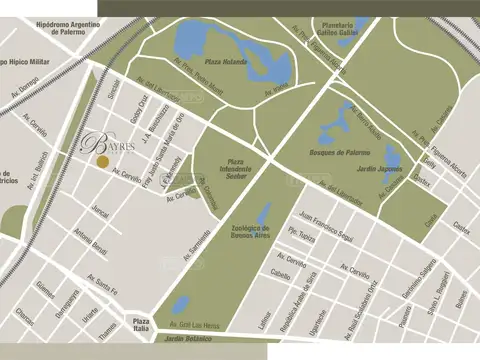Click the Av. Raúl Scalabrini Ortiz label
Image resolution: width=480 pixels, height=360 pixels.
pyautogui.click(x=362, y=310)
